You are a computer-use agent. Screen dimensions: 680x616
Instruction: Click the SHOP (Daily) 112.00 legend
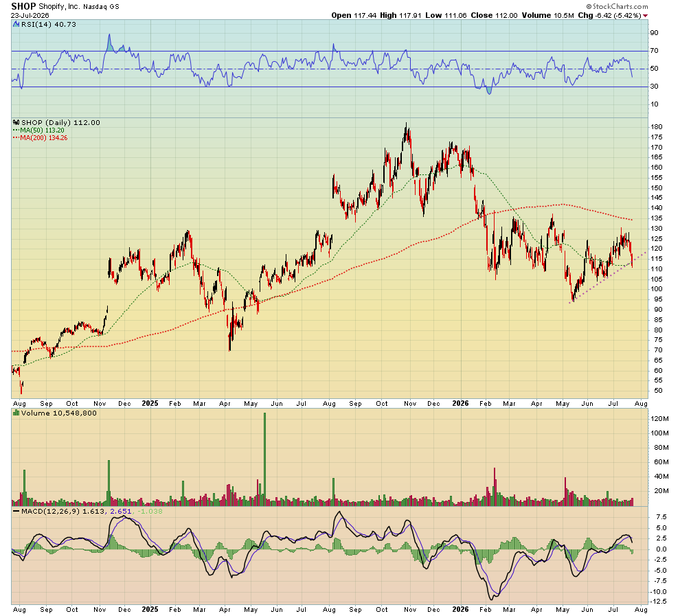click(x=60, y=123)
